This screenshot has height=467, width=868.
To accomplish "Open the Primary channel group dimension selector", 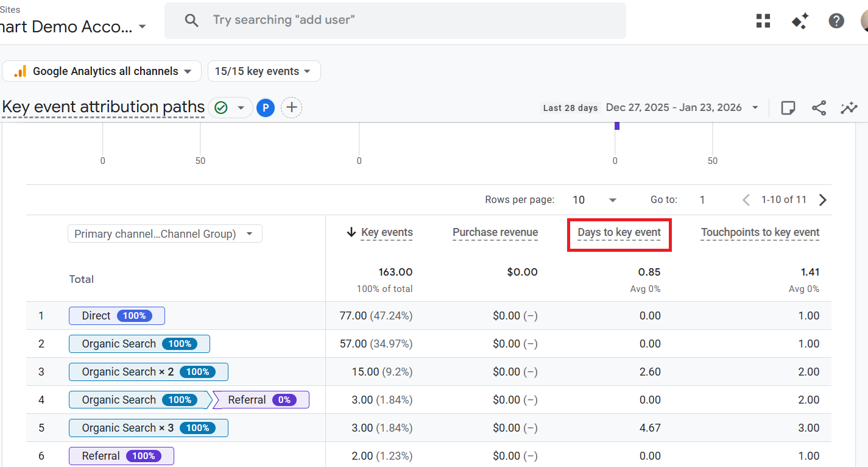I will click(x=164, y=233).
